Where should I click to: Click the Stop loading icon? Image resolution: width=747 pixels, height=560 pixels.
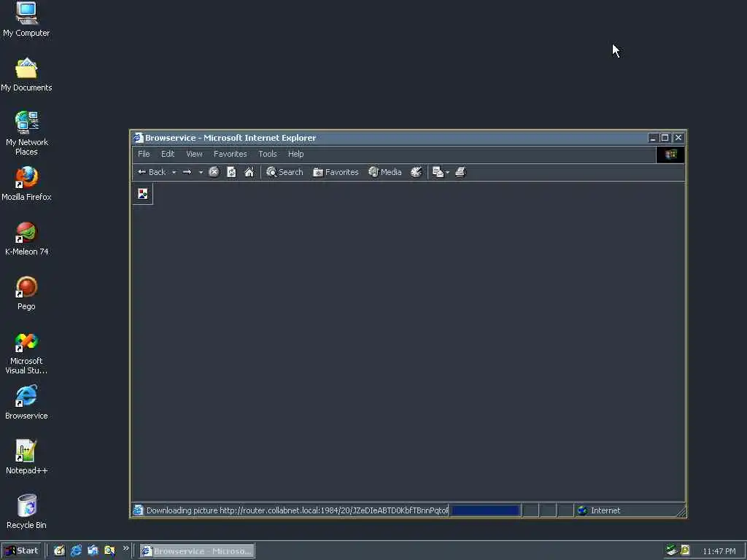click(x=214, y=172)
